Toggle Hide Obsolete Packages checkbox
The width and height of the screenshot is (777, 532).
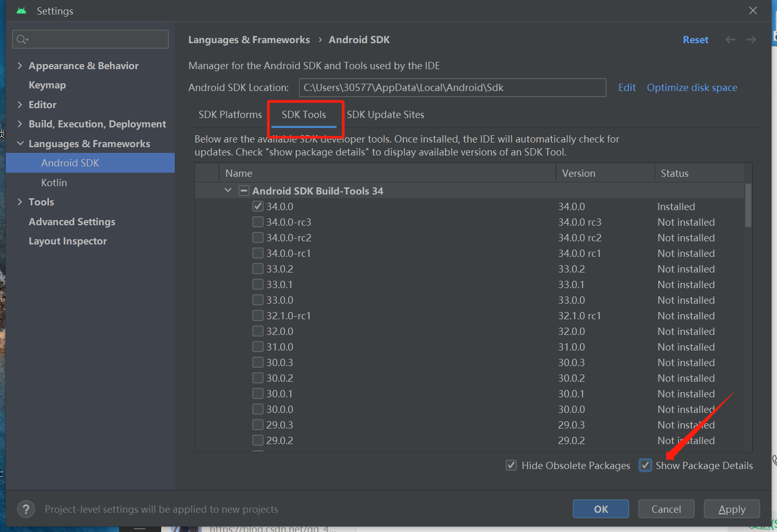click(511, 465)
